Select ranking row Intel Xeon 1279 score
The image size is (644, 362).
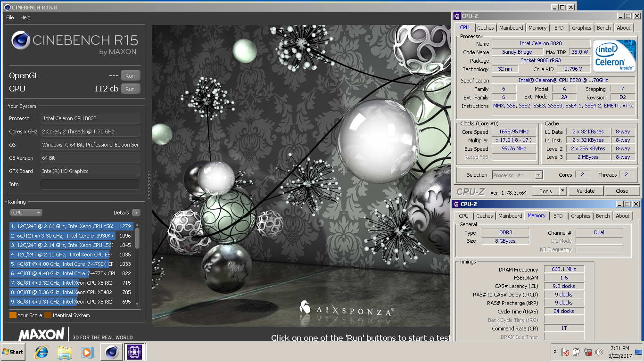pos(71,226)
